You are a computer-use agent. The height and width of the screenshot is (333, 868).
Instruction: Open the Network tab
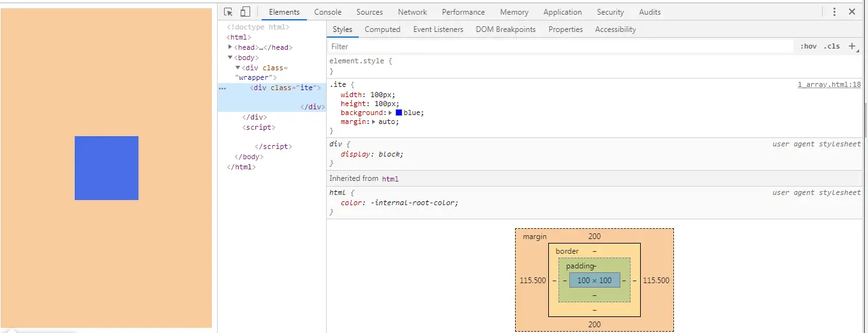point(412,12)
